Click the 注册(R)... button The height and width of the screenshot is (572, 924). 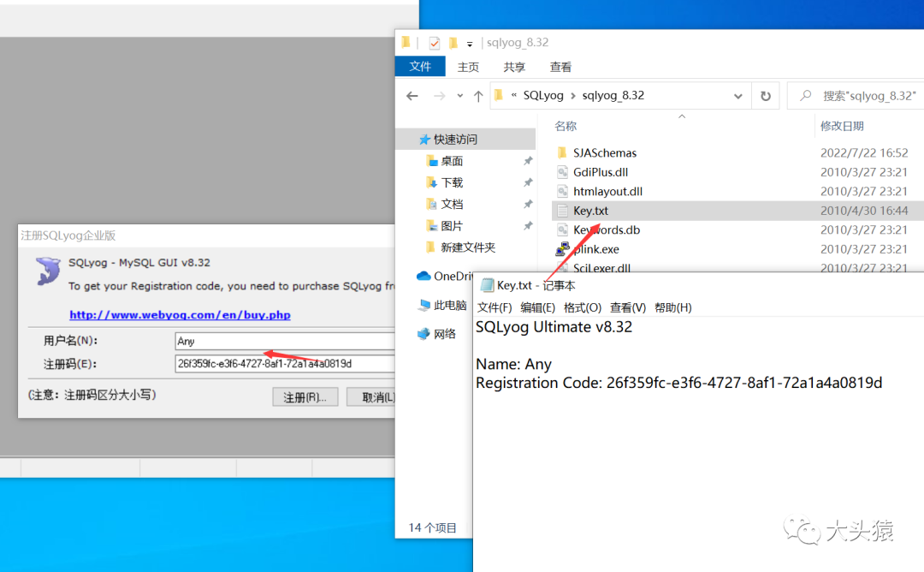point(305,396)
